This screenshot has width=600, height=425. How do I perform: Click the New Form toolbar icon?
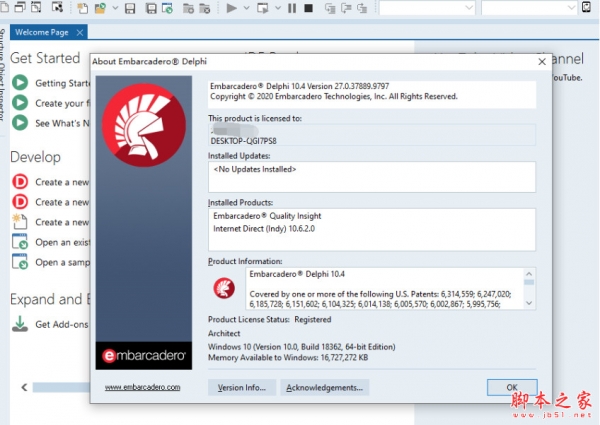(x=57, y=7)
